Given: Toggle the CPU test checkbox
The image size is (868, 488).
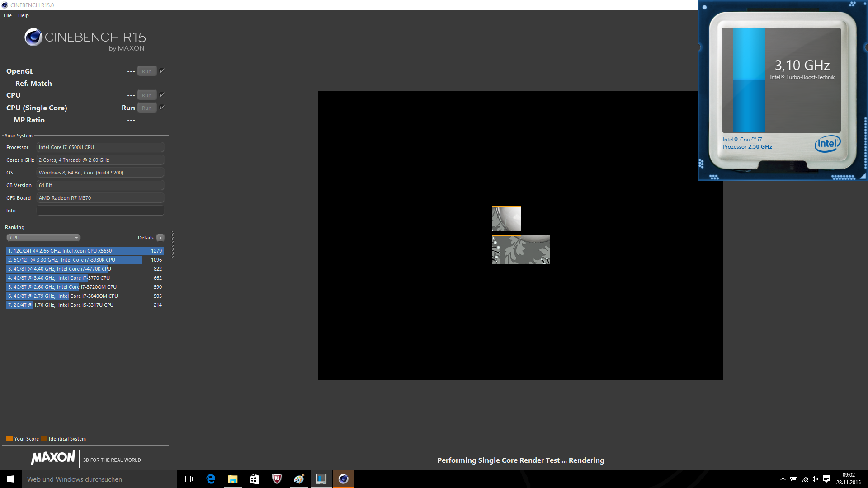Looking at the screenshot, I should (162, 95).
